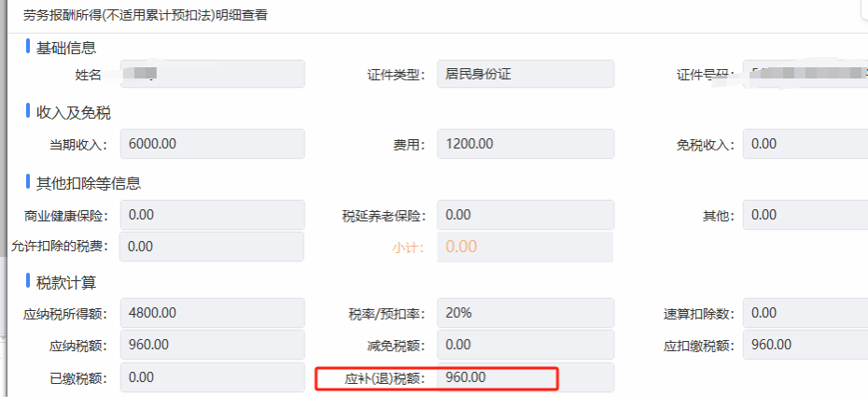Select the 速算扣除数 field
The height and width of the screenshot is (397, 868).
coord(805,313)
